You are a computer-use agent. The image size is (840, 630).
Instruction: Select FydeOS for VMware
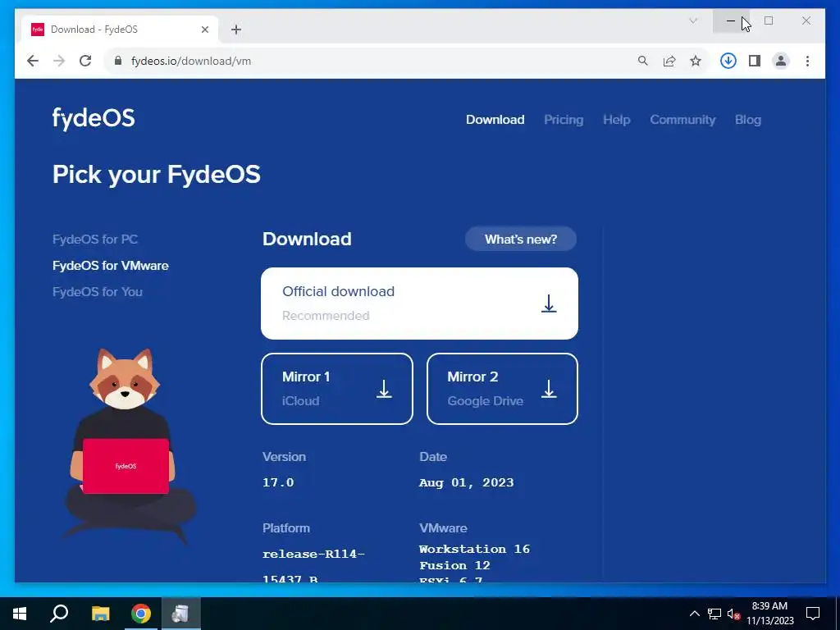[111, 265]
